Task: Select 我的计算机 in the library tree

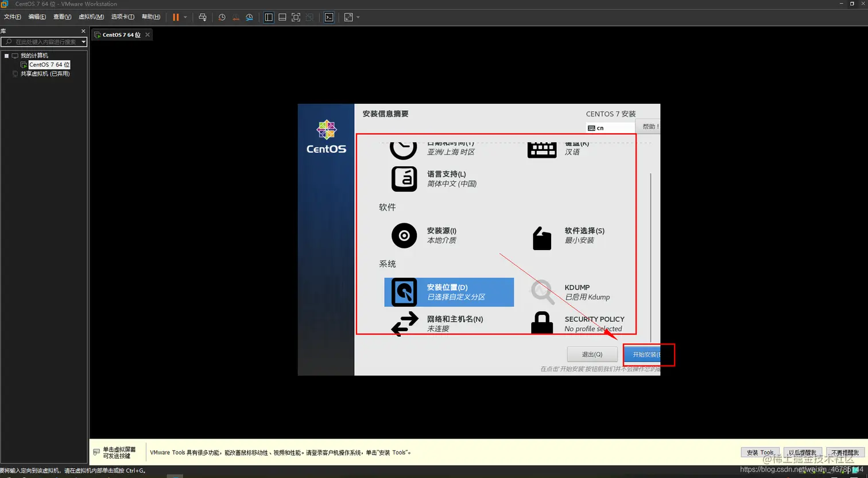Action: point(34,56)
